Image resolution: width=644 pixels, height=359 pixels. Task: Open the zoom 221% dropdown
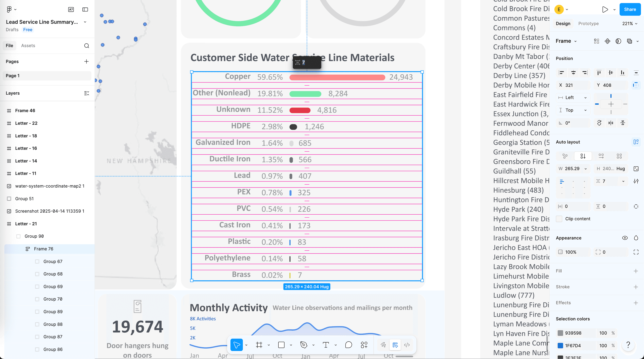tap(629, 24)
